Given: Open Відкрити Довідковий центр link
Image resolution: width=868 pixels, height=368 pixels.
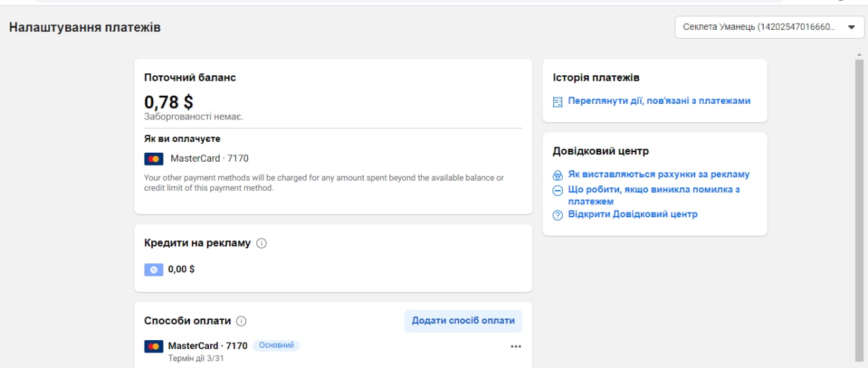Looking at the screenshot, I should [x=633, y=214].
